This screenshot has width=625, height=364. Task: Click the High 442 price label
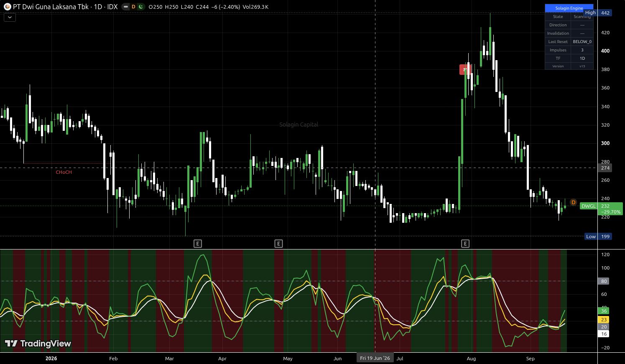(x=598, y=13)
